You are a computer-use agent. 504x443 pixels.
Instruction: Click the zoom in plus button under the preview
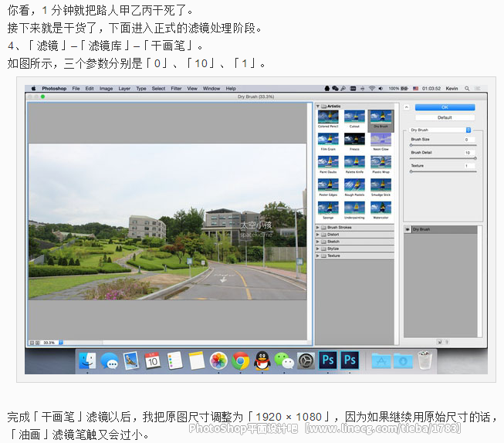point(37,343)
